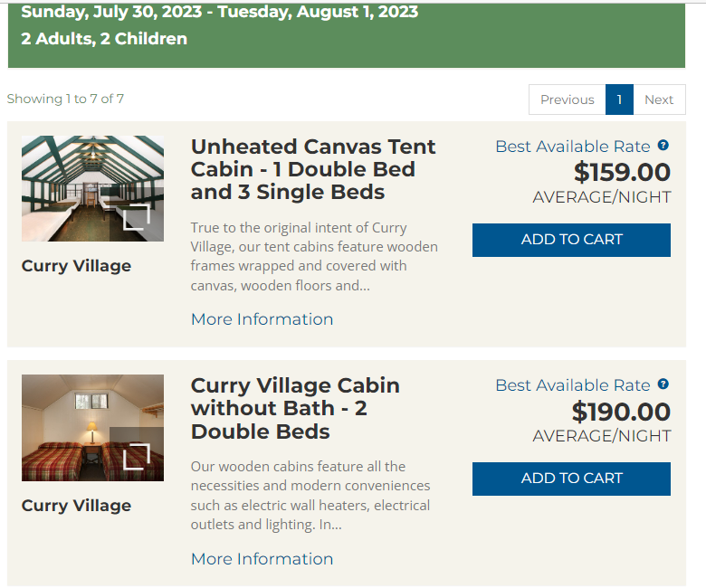Open the Curry Village Cabin without Bath title
The image size is (706, 588).
tap(294, 408)
